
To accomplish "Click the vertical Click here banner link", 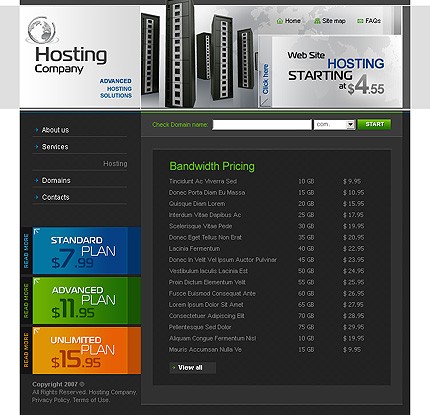I will click(x=265, y=79).
